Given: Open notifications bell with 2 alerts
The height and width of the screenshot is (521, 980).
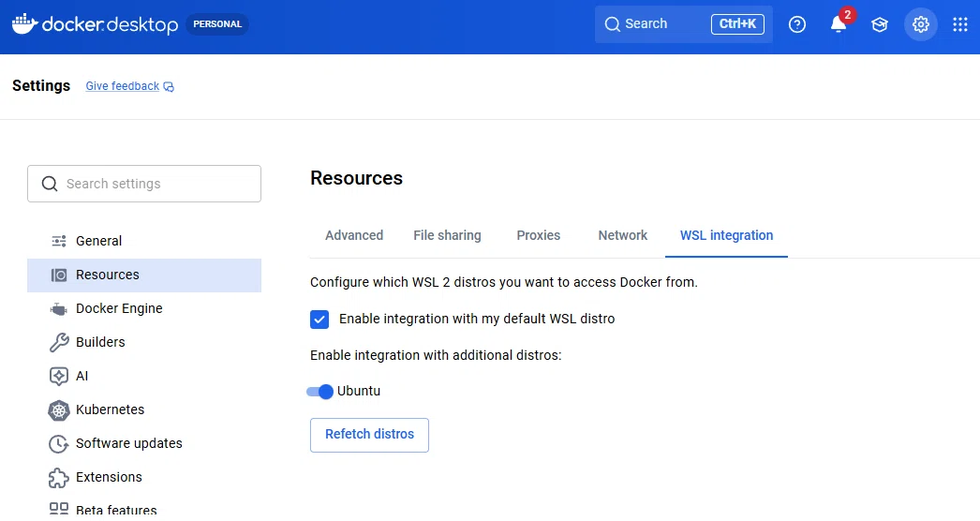Looking at the screenshot, I should pos(839,23).
